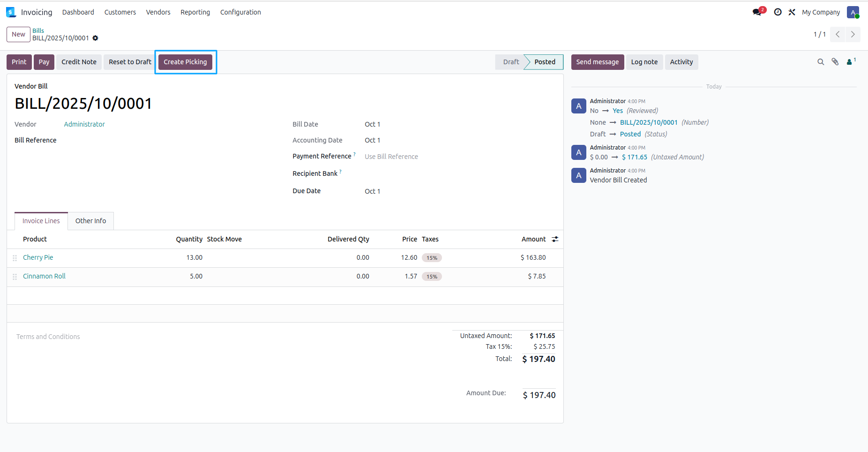Click the Print button
Screen dimensions: 868x452
[x=19, y=62]
